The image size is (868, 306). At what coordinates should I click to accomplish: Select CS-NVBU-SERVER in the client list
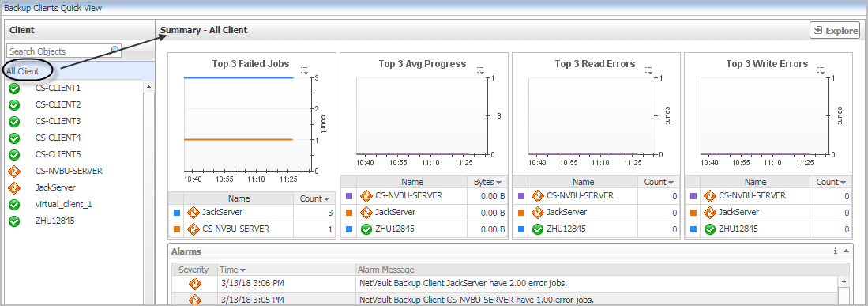69,172
